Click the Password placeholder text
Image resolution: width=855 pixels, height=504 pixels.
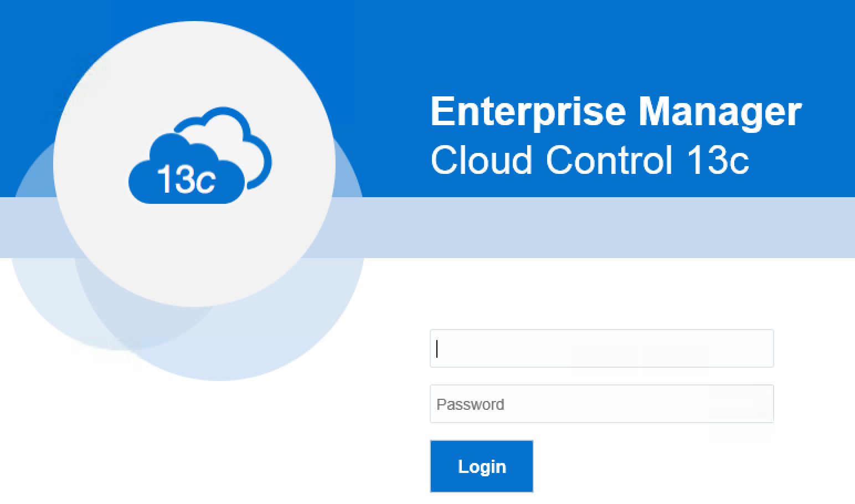(x=470, y=404)
